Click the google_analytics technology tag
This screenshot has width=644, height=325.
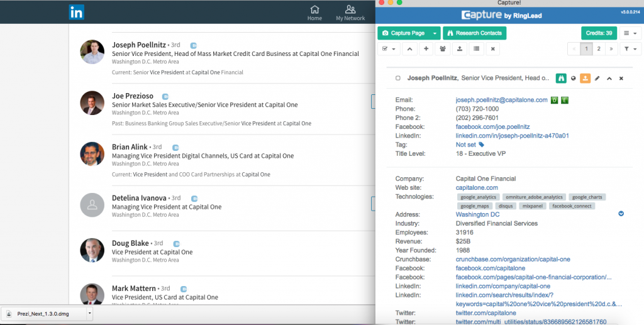point(478,197)
